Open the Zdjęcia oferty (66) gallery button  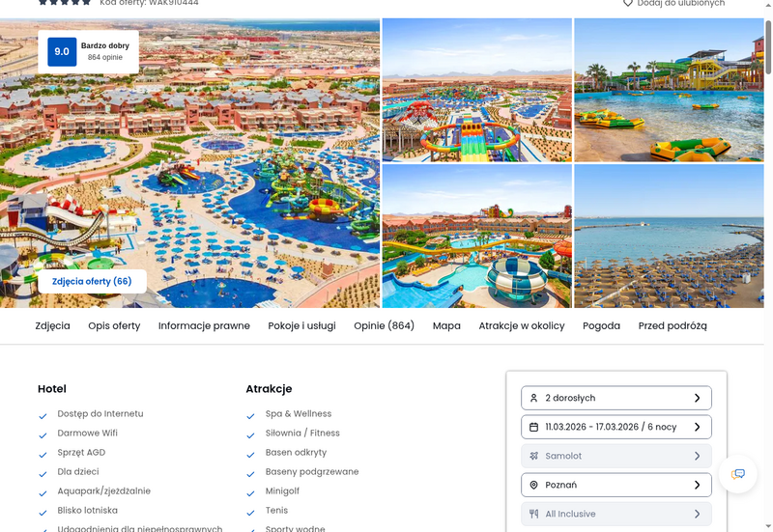pos(92,281)
